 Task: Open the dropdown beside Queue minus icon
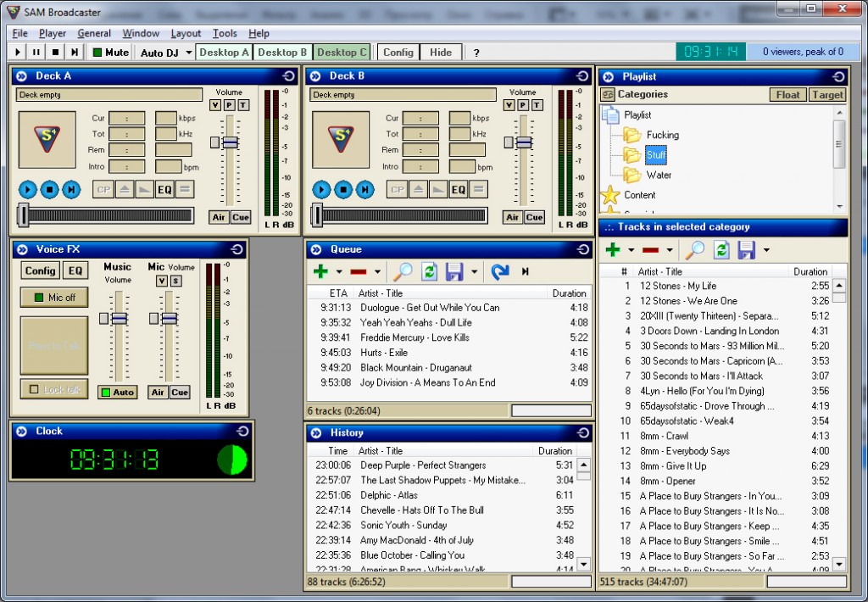coord(377,272)
